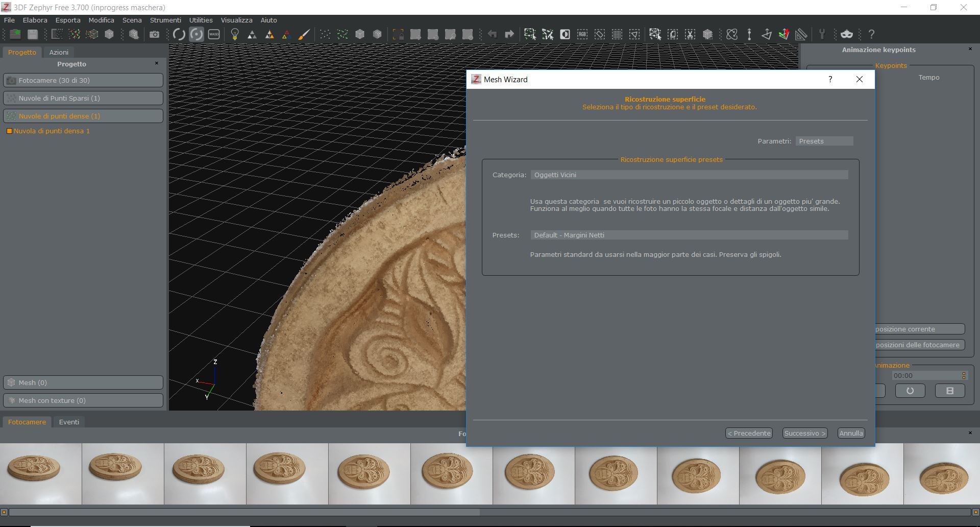
Task: Open the camera screenshot tool icon
Action: point(154,34)
